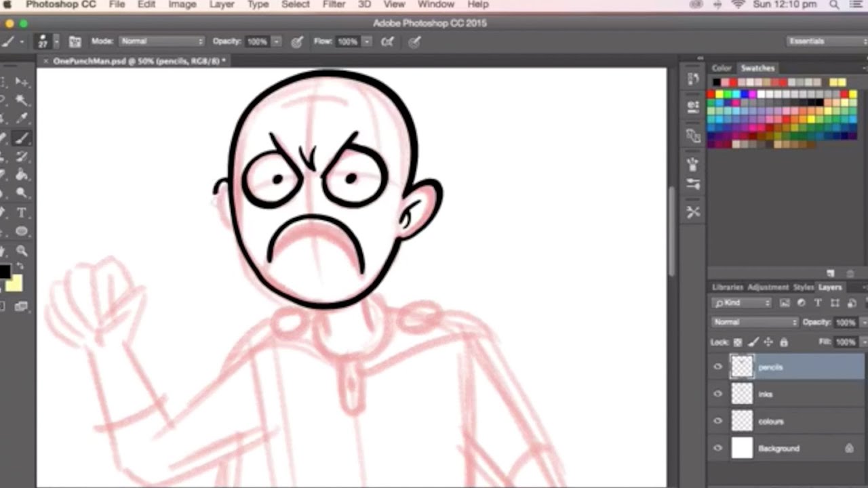Screen dimensions: 868x488
Task: Set the background color (yellow swatch)
Action: tap(15, 283)
